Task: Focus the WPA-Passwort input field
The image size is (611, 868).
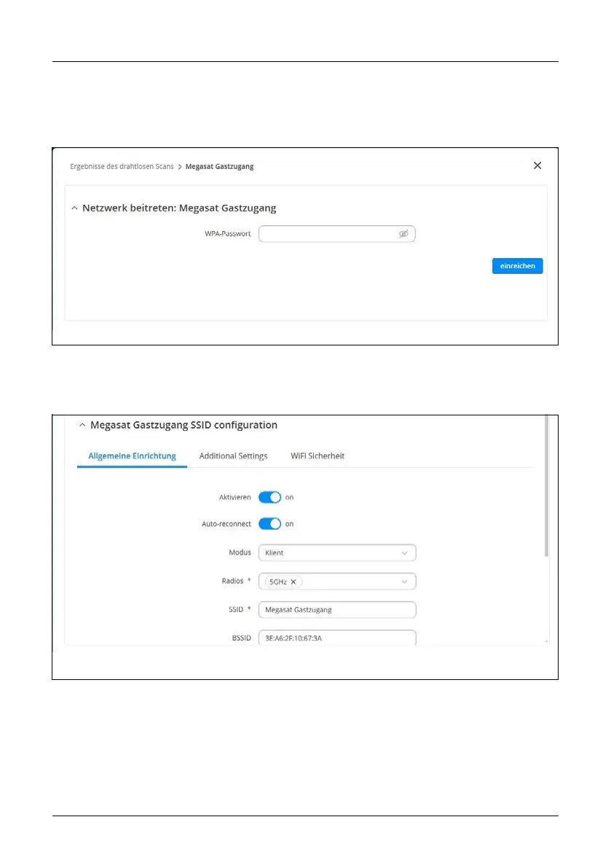Action: click(x=328, y=234)
